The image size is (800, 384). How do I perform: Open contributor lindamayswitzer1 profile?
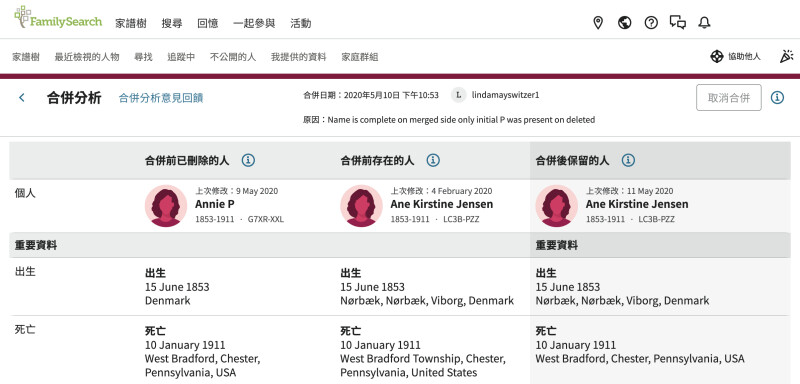pyautogui.click(x=505, y=95)
